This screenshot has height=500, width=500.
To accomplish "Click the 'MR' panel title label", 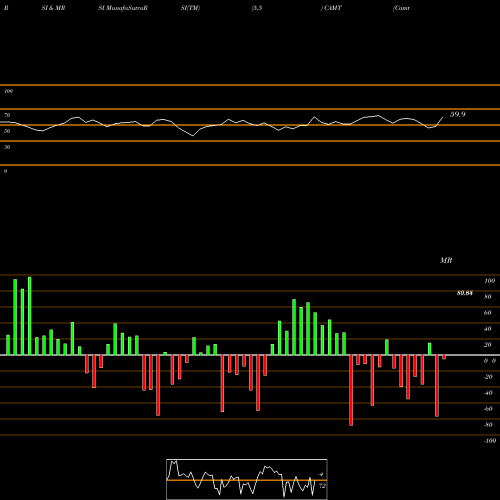I will 446,260.
